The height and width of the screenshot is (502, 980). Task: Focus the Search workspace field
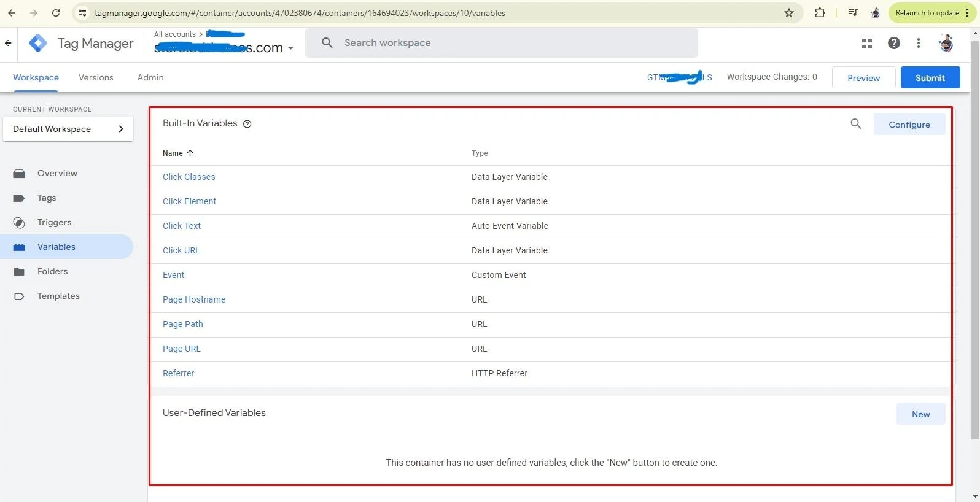pyautogui.click(x=502, y=43)
